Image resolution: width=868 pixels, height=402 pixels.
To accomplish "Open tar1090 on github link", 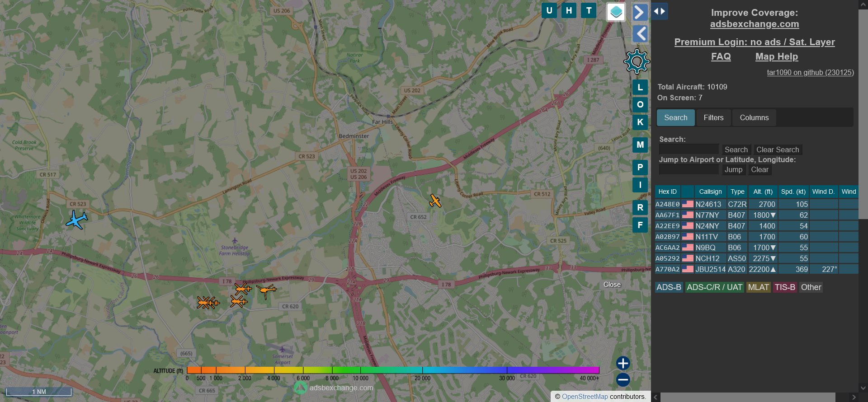I will (x=810, y=72).
